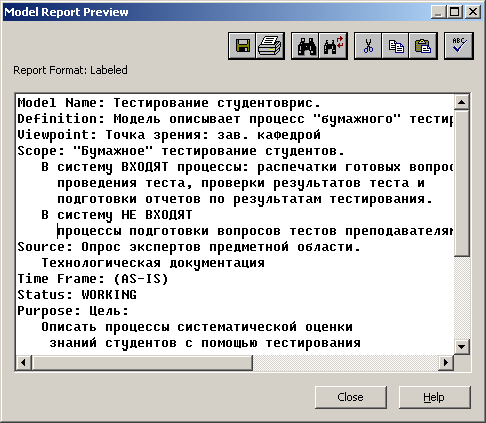This screenshot has width=486, height=423.
Task: Click the 'знаний студентов с помощью тестирования' line
Action: coord(205,343)
